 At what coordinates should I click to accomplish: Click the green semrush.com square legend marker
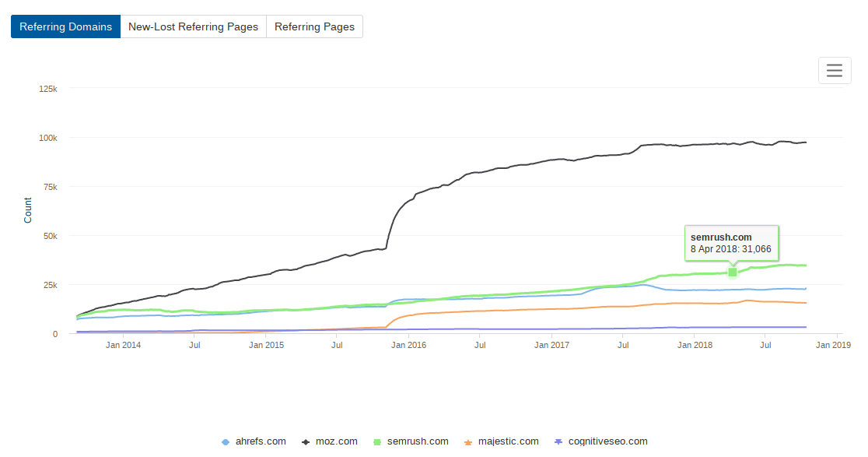pyautogui.click(x=377, y=442)
